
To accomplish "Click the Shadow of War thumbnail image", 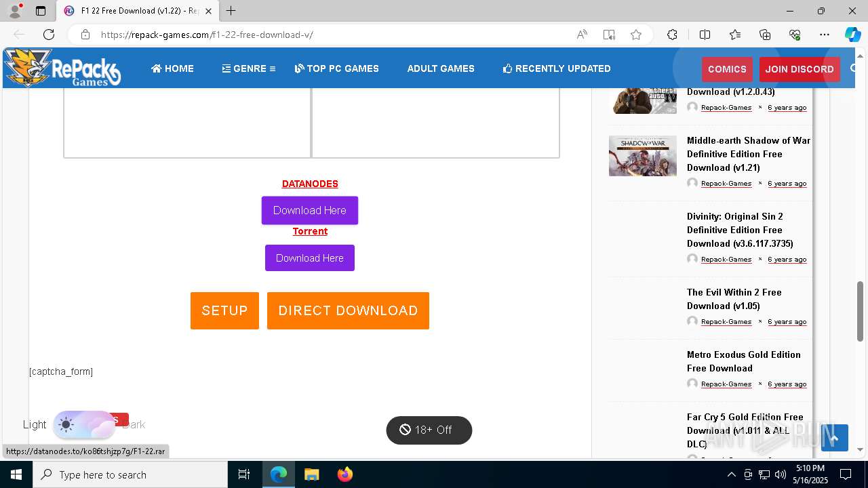I will pos(643,156).
